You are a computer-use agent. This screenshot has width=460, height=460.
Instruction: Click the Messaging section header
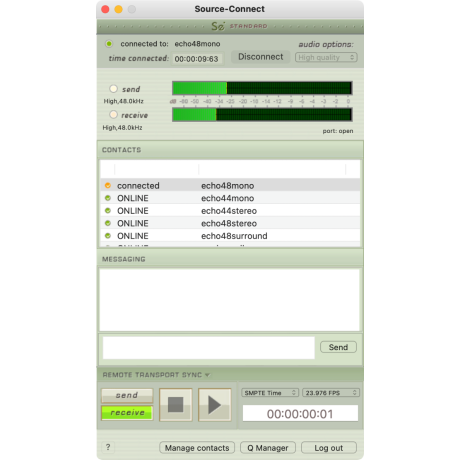[230, 259]
